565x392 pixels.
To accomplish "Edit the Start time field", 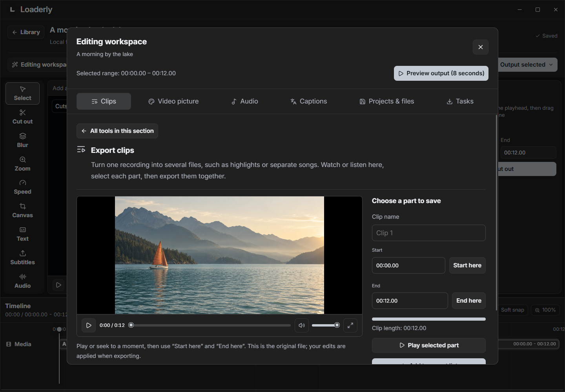I will pos(408,265).
